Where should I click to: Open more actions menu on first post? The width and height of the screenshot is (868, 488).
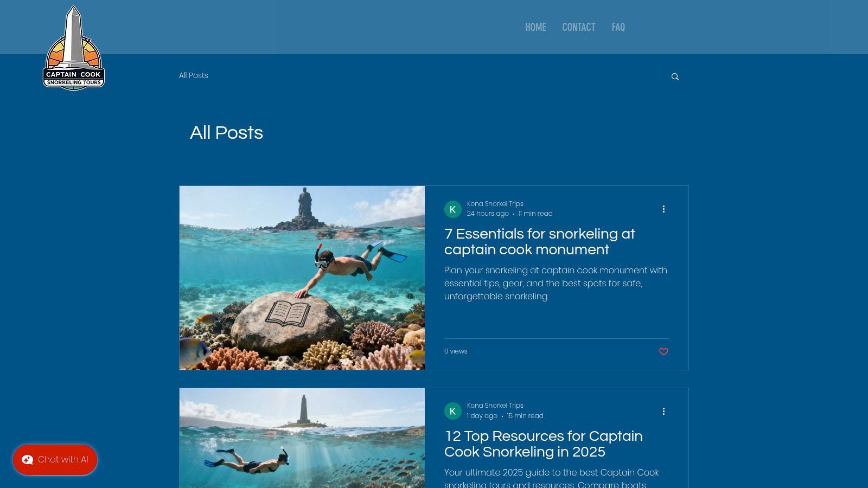(663, 209)
